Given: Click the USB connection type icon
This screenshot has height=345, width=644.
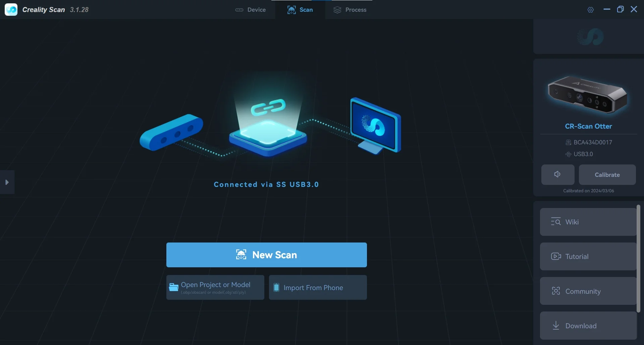Looking at the screenshot, I should 568,154.
